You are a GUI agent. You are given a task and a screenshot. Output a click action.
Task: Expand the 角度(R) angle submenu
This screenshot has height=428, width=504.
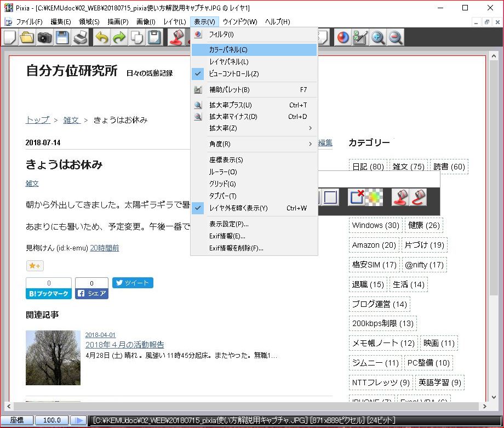tap(254, 144)
